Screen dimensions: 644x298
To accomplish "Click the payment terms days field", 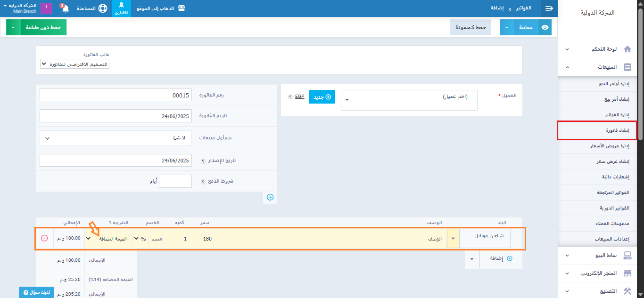I will pos(175,181).
